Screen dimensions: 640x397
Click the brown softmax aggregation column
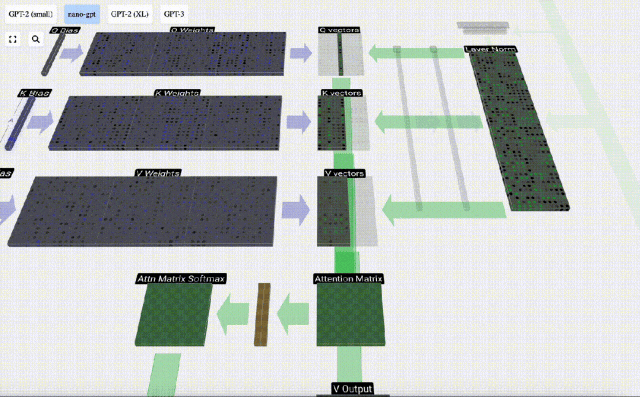[262, 315]
